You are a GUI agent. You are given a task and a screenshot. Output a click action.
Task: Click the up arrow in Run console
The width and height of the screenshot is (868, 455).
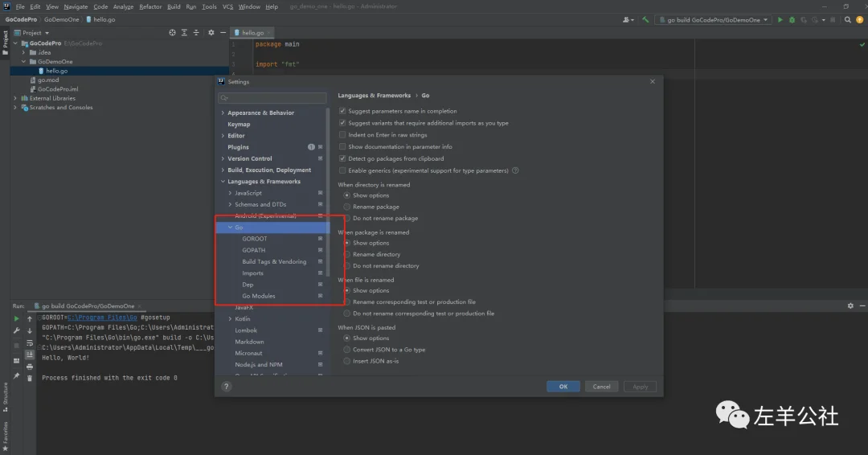tap(30, 319)
